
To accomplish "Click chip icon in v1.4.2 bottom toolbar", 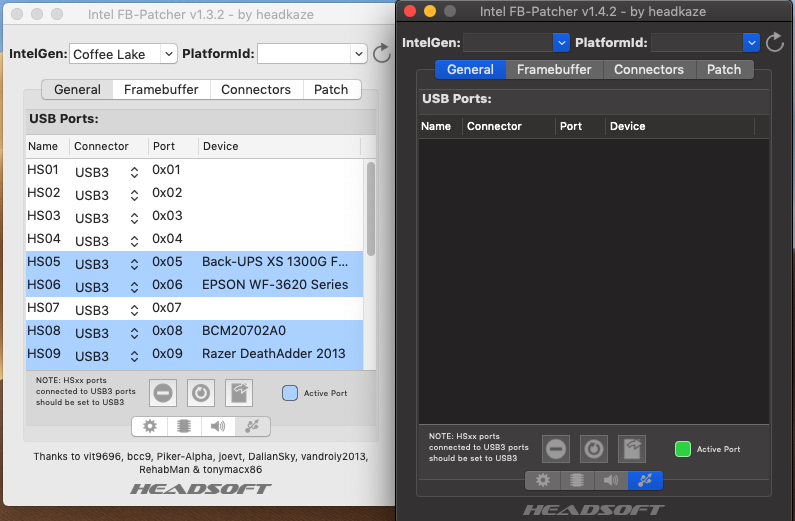I will coord(577,480).
